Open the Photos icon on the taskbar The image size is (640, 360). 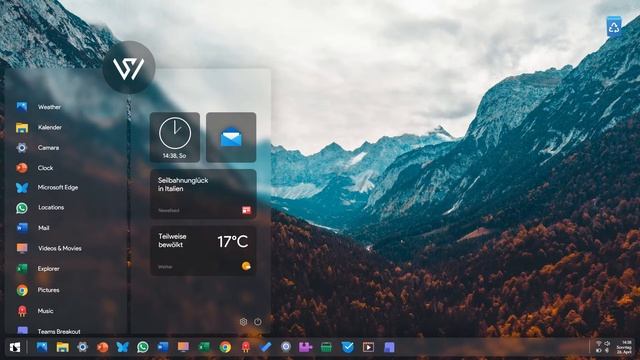point(42,347)
